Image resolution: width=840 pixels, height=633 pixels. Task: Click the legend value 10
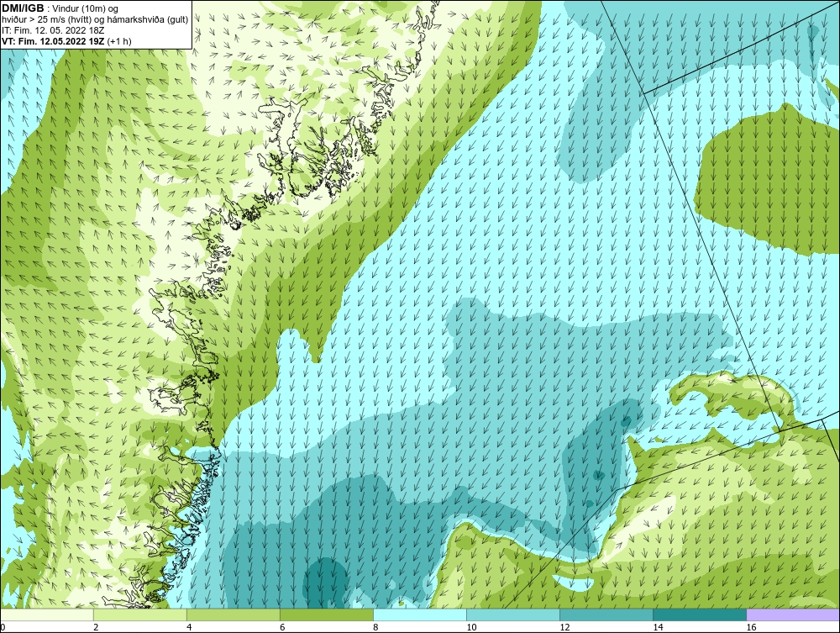[x=471, y=627]
